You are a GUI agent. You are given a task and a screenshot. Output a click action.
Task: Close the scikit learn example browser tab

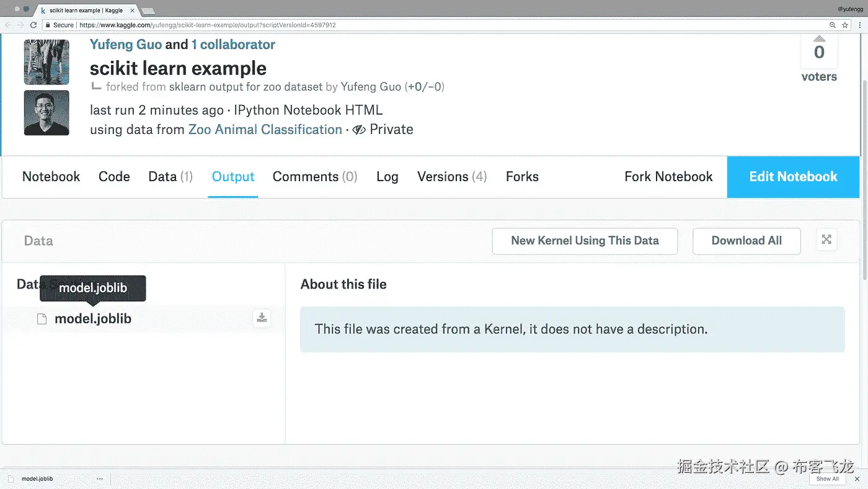(132, 11)
